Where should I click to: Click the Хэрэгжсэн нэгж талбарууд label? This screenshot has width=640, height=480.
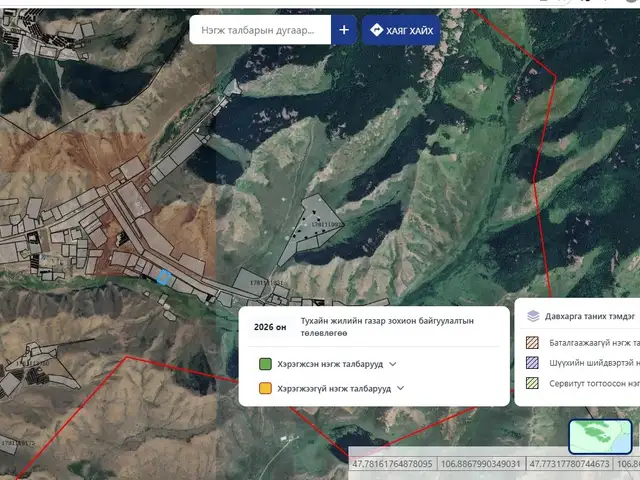coord(330,364)
